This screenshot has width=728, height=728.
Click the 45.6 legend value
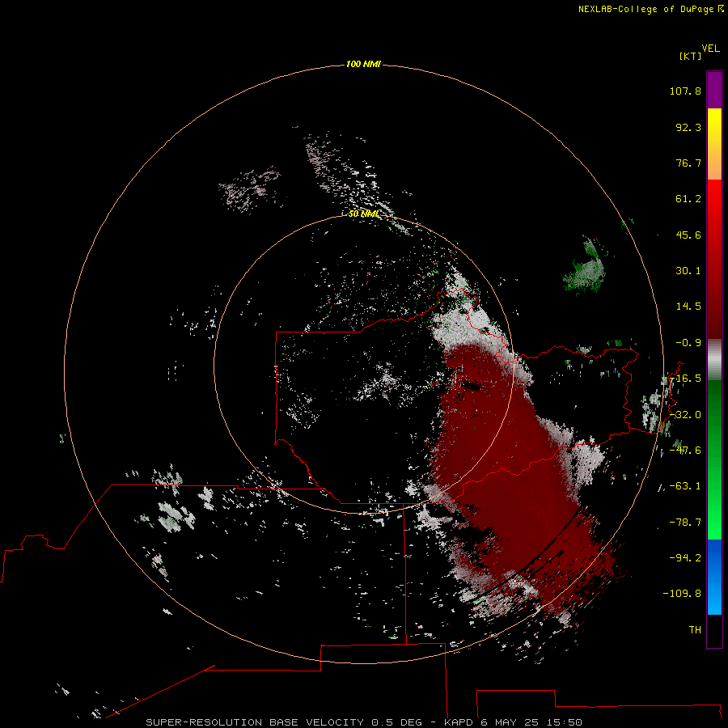pos(688,235)
